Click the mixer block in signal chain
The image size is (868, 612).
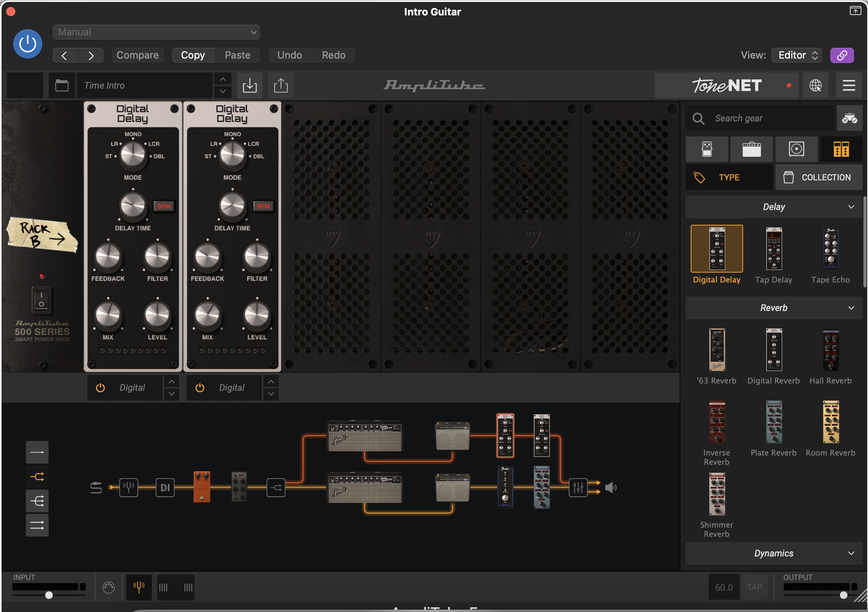[x=578, y=488]
